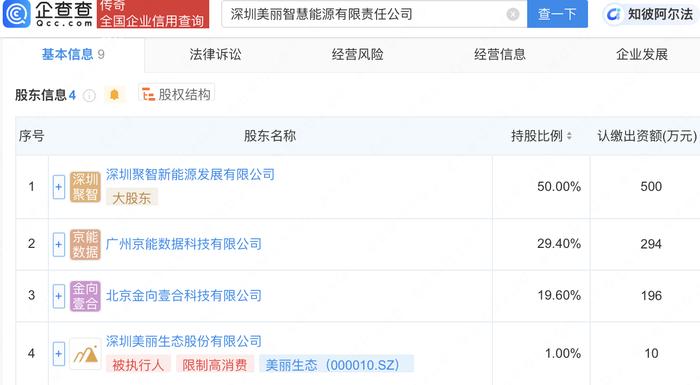This screenshot has height=385, width=700.
Task: Click 深圳美丽生态 mountain logo icon
Action: click(x=85, y=354)
